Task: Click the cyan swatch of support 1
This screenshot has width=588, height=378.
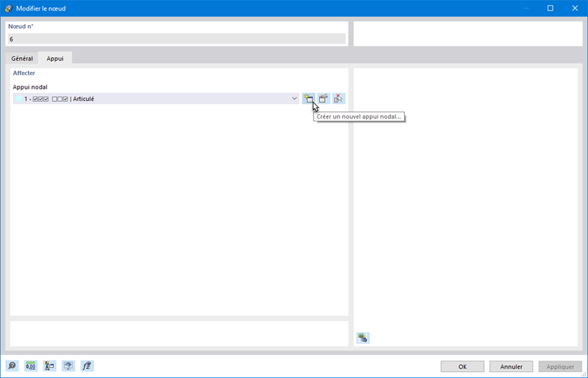Action: coord(18,99)
